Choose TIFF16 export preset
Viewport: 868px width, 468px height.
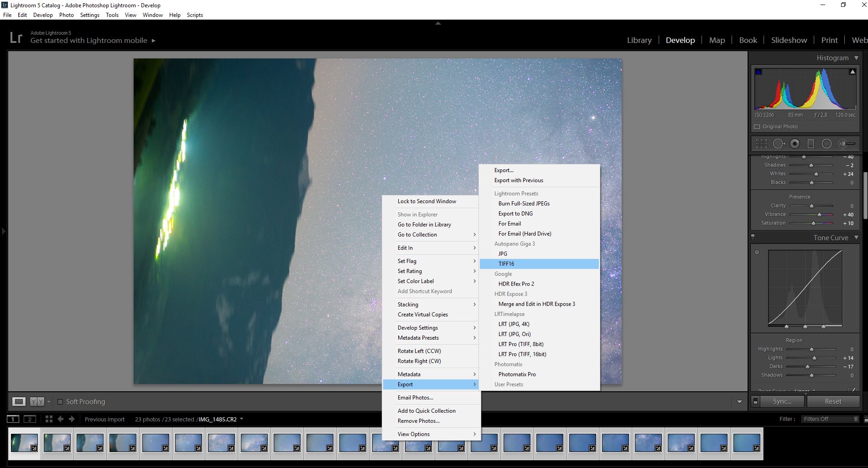coord(506,264)
